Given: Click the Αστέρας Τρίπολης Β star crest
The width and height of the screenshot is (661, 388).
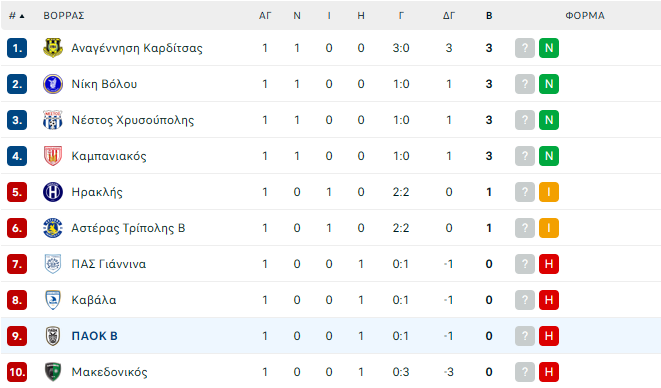Looking at the screenshot, I should [53, 228].
